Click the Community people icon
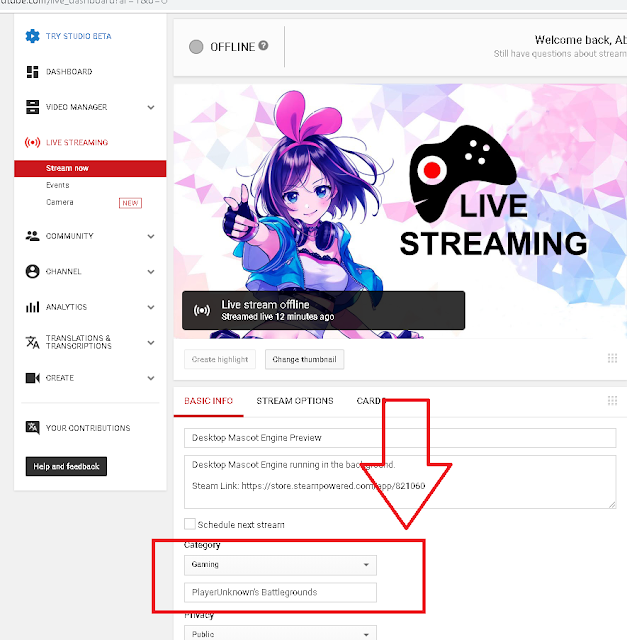The width and height of the screenshot is (627, 640). pyautogui.click(x=32, y=236)
